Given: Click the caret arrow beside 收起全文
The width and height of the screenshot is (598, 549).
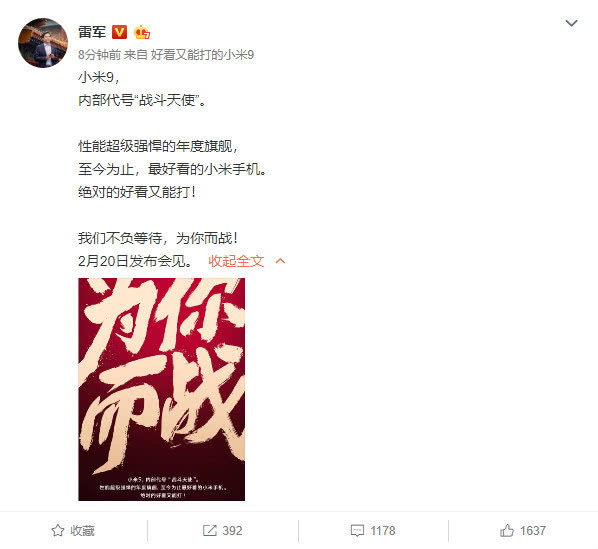Looking at the screenshot, I should tap(280, 261).
